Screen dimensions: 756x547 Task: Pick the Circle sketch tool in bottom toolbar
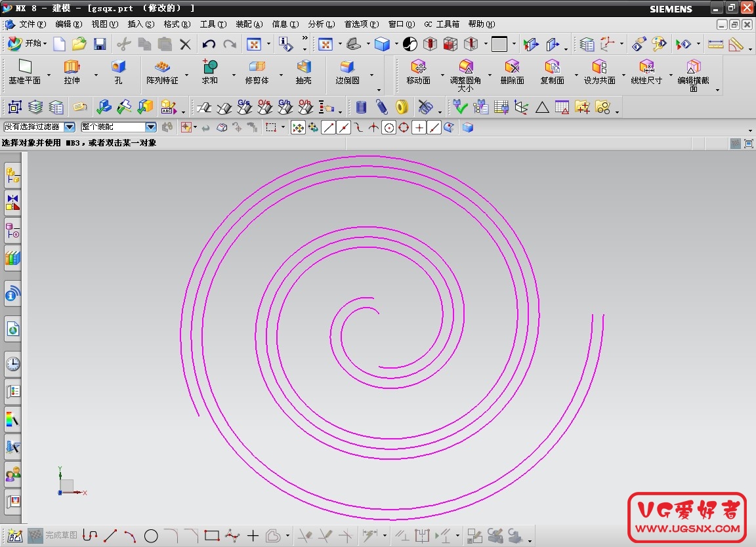(151, 536)
